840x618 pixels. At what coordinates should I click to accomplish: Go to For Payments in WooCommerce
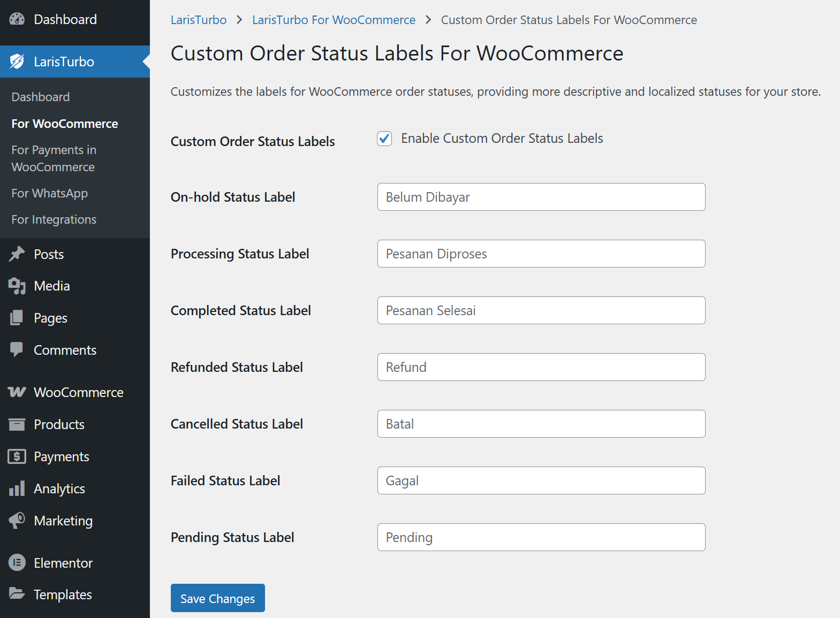point(54,158)
